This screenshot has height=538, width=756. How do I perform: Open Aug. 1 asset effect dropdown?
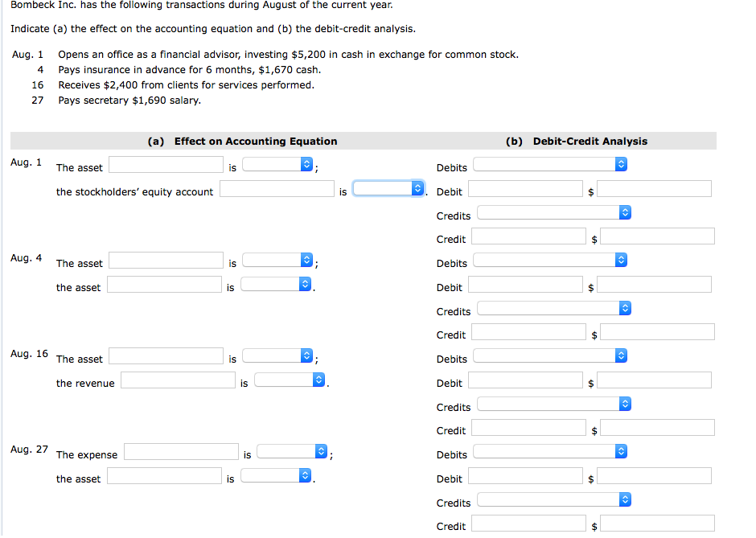pos(277,165)
